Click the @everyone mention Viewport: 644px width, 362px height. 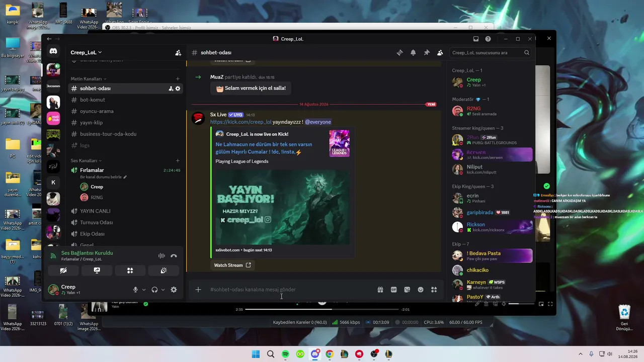(318, 122)
